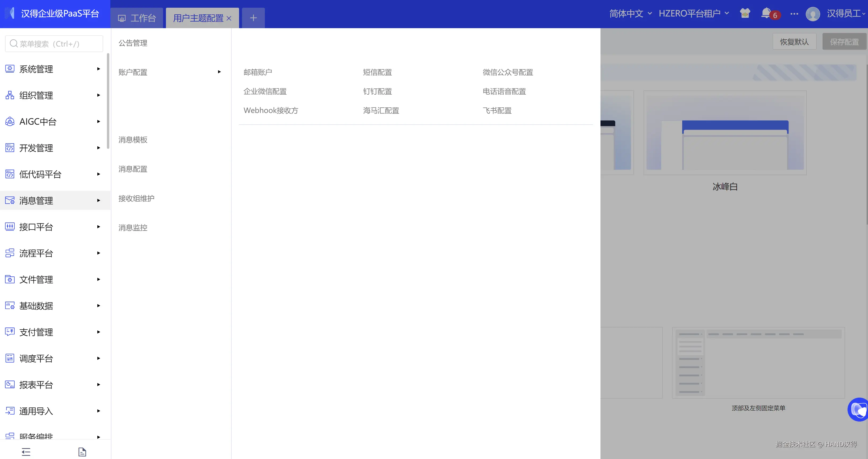Open the HZERO平台租户 tenant dropdown

694,14
